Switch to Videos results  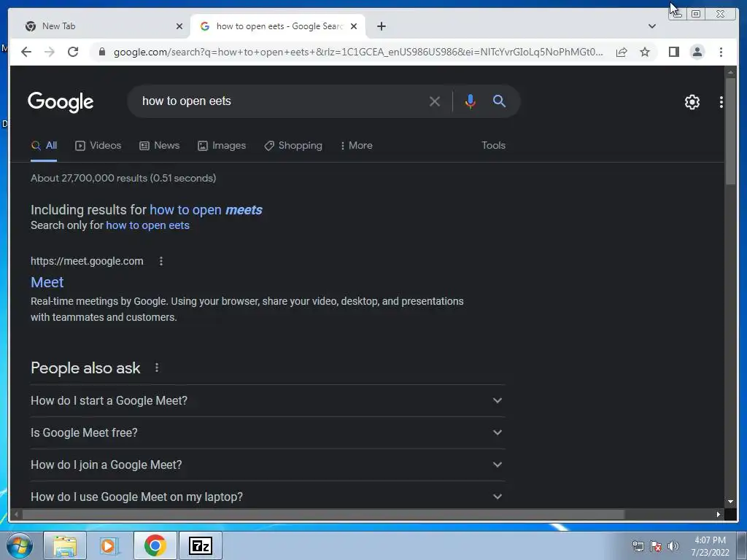click(x=98, y=145)
